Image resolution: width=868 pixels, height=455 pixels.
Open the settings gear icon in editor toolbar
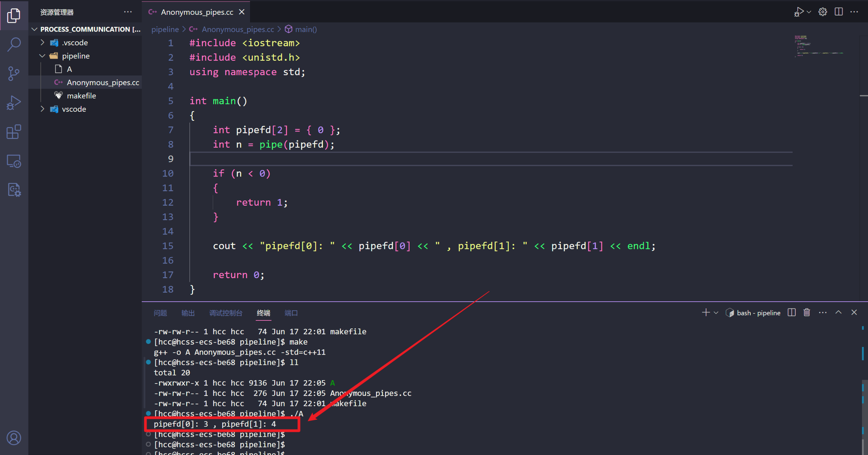[822, 12]
